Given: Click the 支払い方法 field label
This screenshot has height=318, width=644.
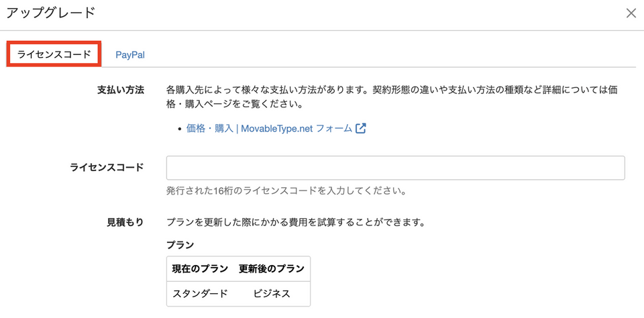Looking at the screenshot, I should click(x=121, y=90).
